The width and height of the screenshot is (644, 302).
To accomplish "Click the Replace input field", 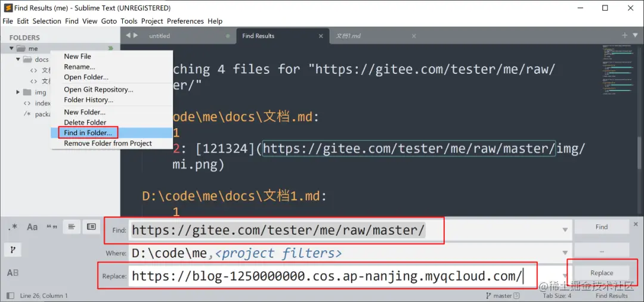I will pos(350,276).
